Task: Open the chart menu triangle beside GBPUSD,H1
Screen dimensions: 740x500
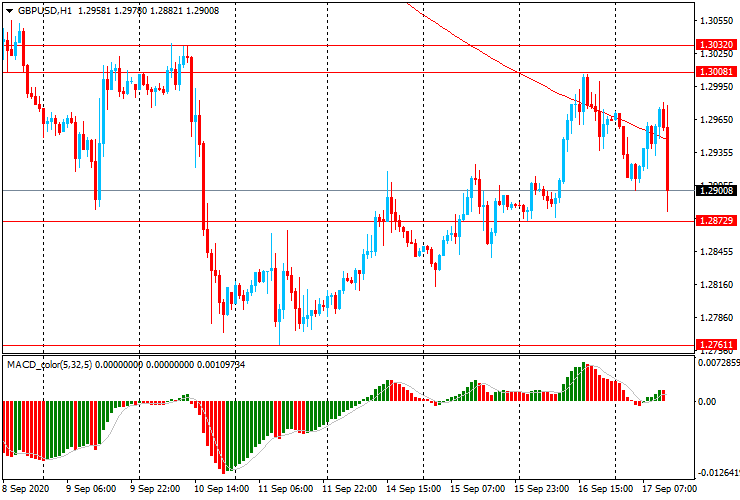Action: (9, 11)
